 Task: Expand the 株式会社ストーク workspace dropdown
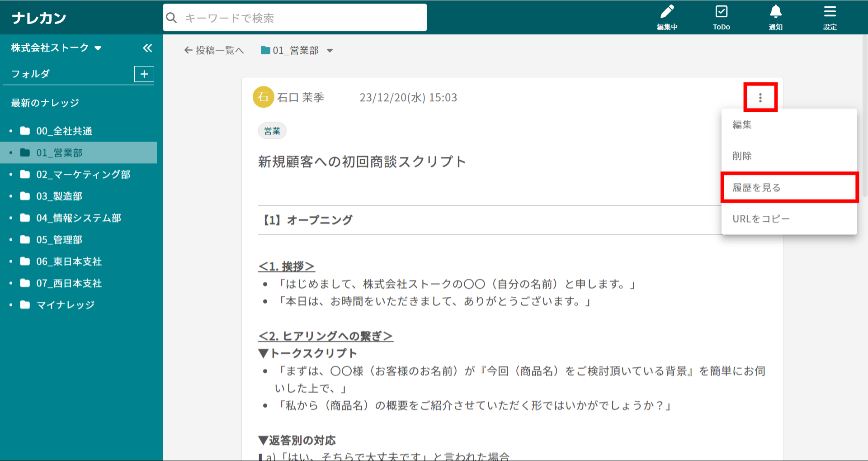[98, 48]
